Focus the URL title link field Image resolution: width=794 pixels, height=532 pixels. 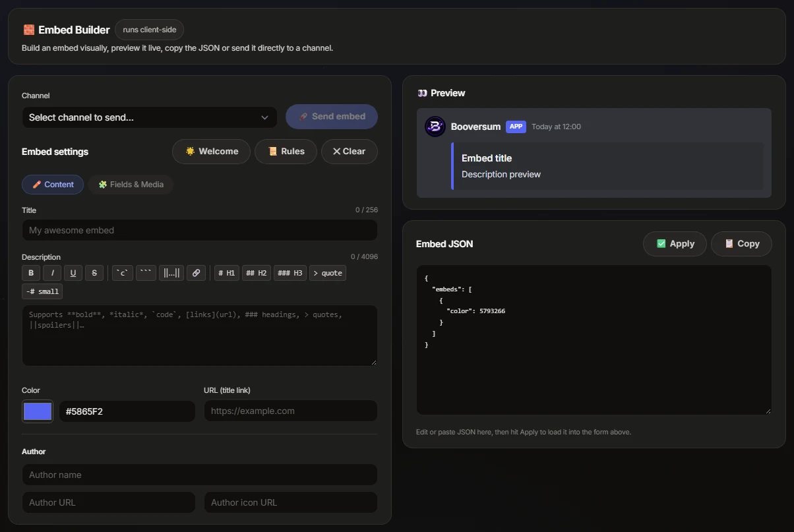(x=291, y=411)
